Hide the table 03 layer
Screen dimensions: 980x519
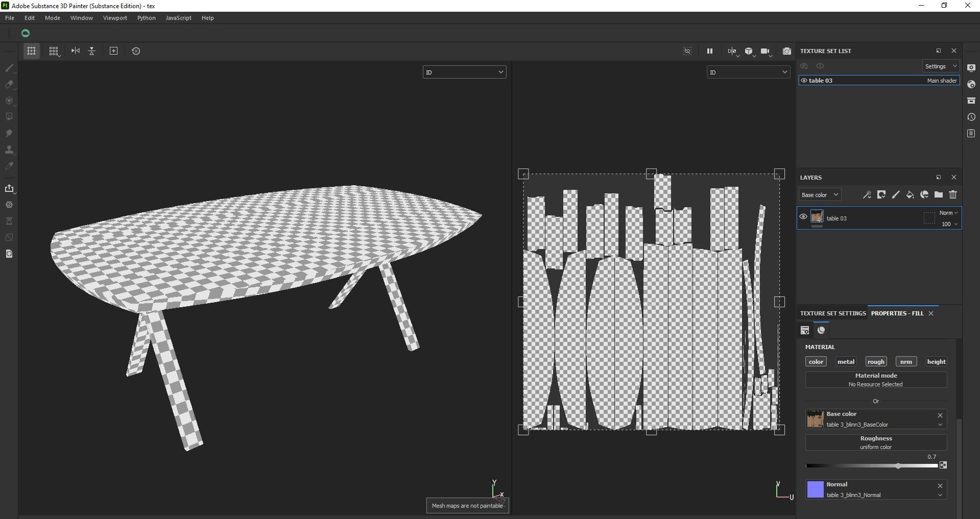(803, 217)
